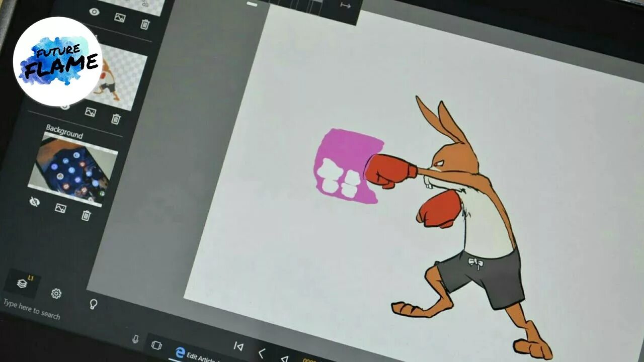Open image options for the topmost layer
The image size is (644, 362).
point(119,18)
